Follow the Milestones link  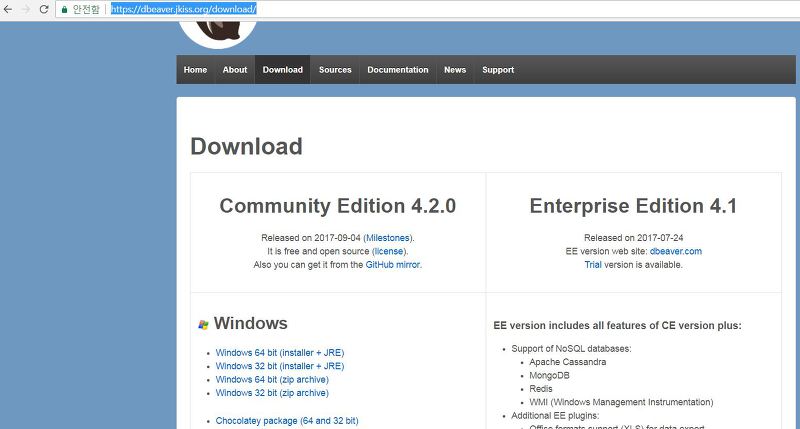pyautogui.click(x=388, y=238)
